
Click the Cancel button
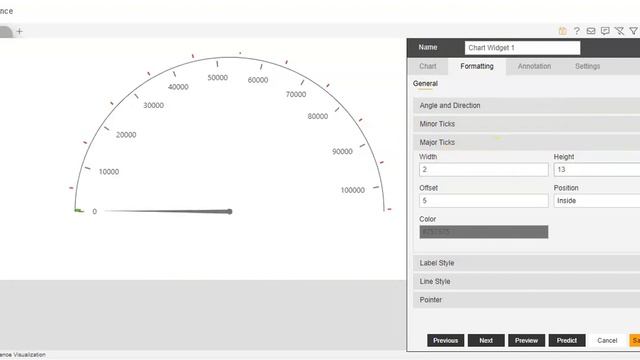[x=607, y=340]
